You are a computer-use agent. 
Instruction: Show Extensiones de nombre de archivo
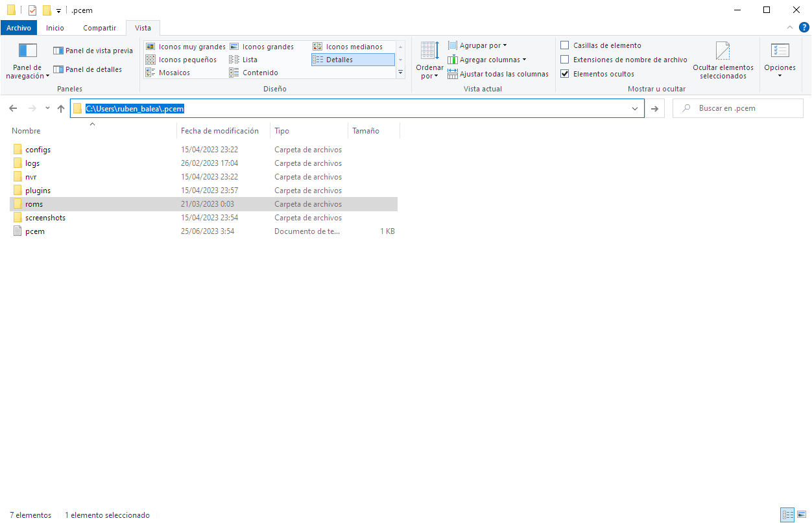tap(565, 59)
